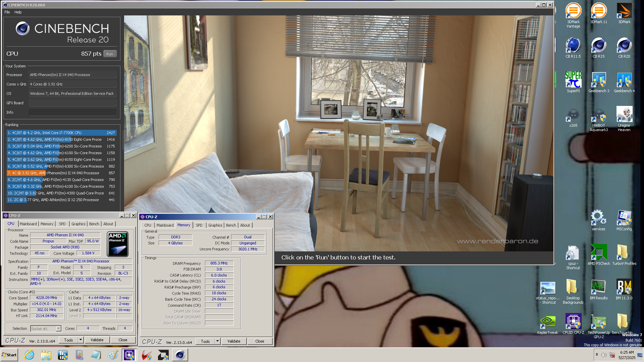Click Internet Explorer in the taskbar

30,355
